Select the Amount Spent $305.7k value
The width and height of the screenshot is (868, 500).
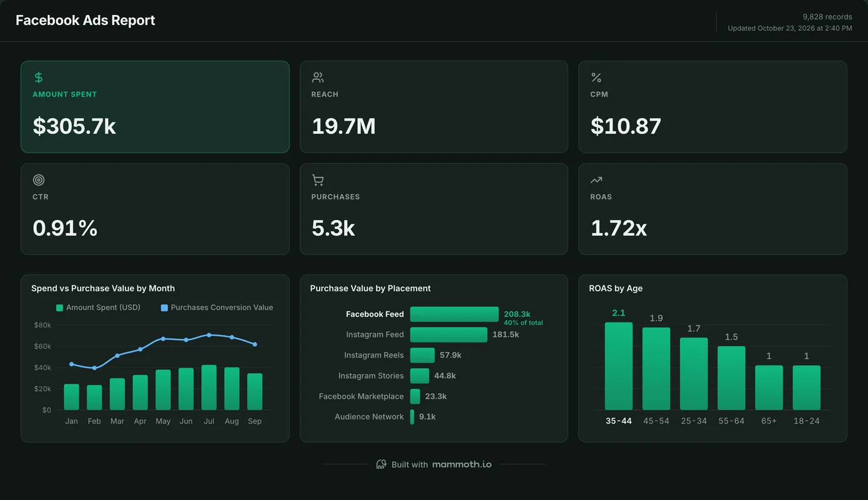74,126
